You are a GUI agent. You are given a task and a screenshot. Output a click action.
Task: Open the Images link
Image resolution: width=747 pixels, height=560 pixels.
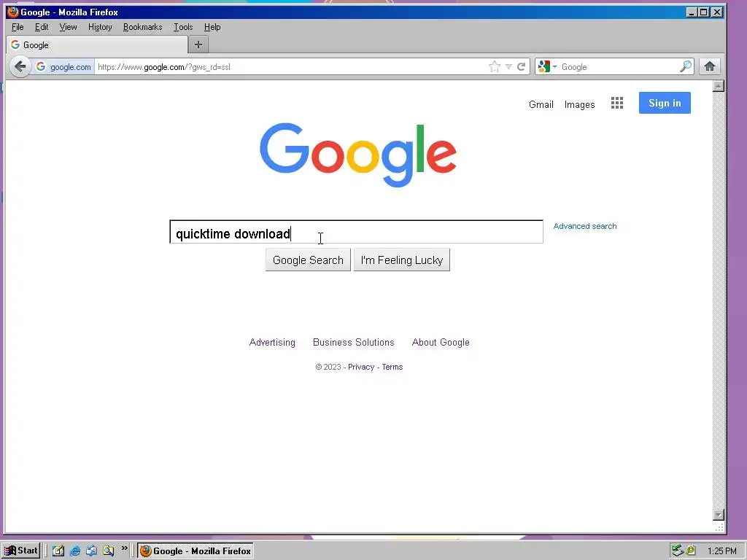579,104
